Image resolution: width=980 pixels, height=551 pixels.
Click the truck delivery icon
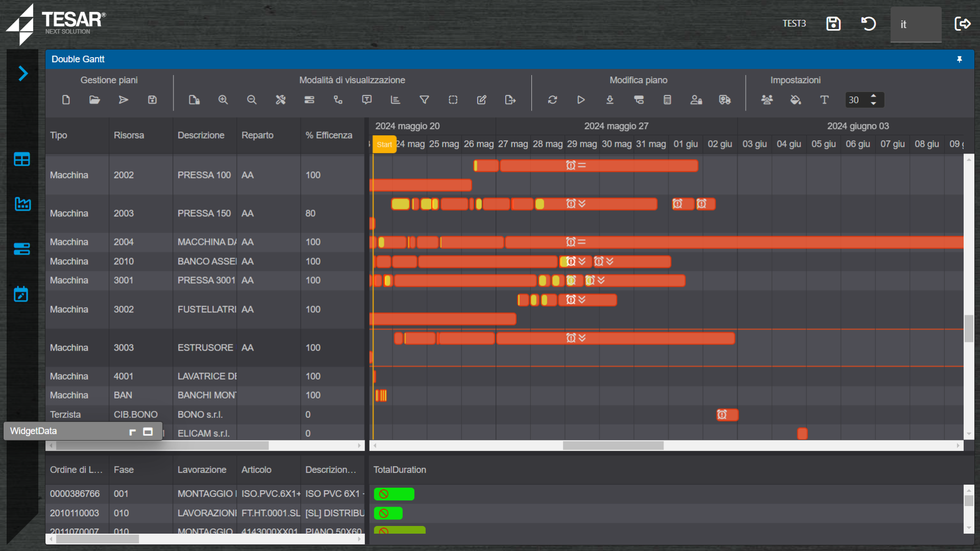tap(725, 100)
